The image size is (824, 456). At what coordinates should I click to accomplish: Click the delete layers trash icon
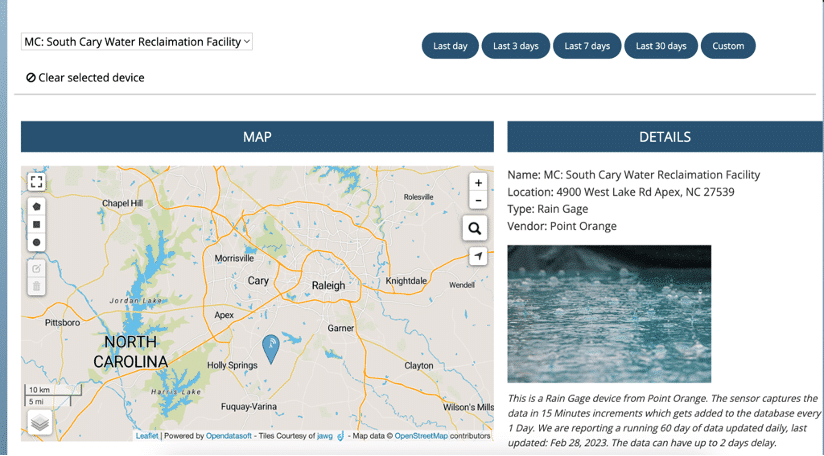tap(37, 286)
